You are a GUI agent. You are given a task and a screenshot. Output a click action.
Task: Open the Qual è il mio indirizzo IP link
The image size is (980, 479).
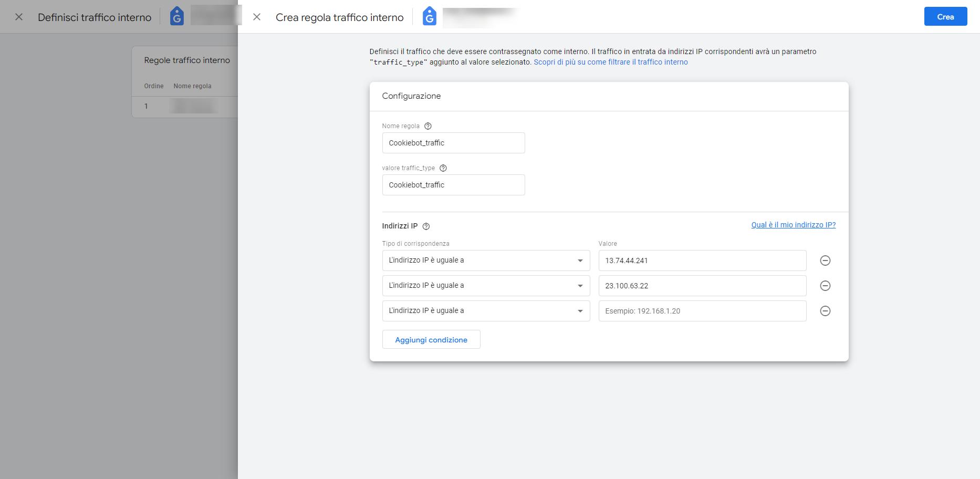(793, 225)
